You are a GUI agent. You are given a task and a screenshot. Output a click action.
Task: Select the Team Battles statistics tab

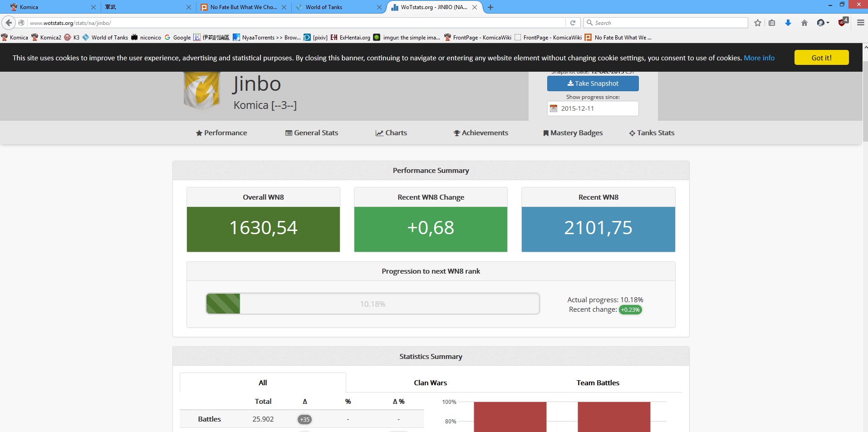pos(598,383)
